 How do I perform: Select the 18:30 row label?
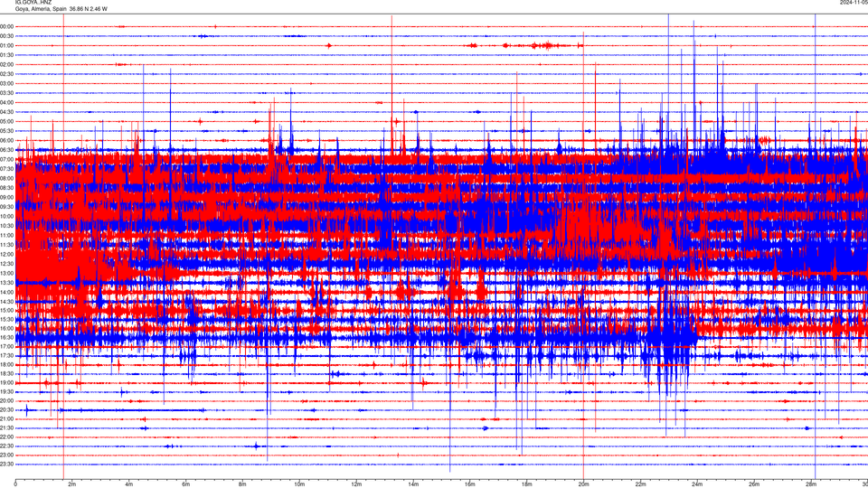pos(6,374)
